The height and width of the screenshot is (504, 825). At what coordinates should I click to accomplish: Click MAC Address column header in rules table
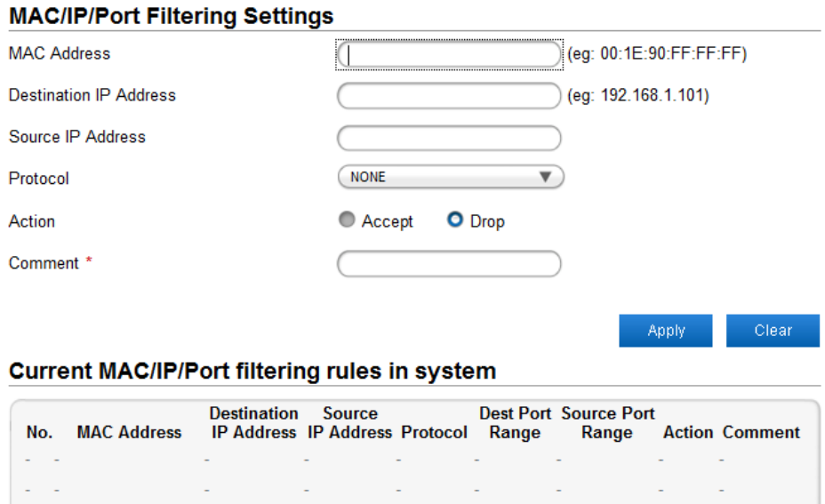pos(129,433)
